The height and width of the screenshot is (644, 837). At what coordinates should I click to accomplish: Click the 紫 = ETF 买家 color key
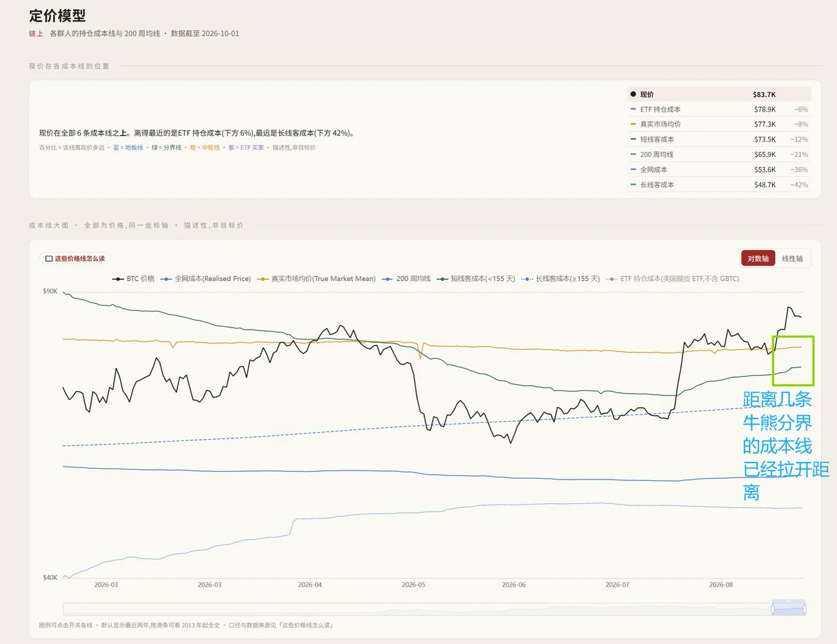click(x=246, y=148)
